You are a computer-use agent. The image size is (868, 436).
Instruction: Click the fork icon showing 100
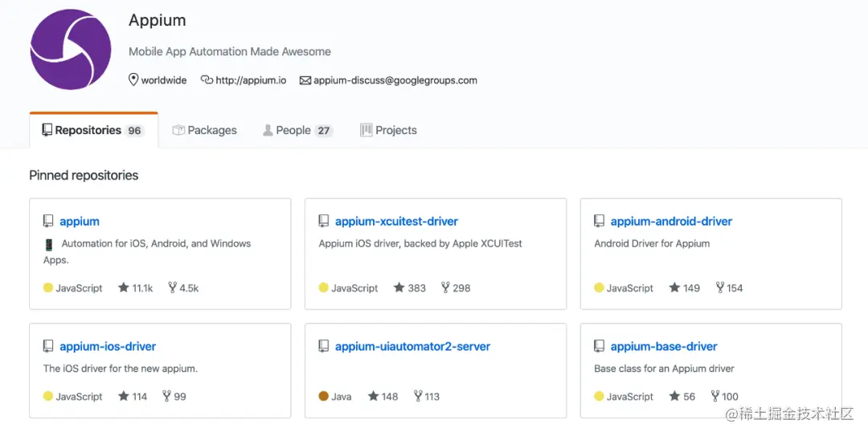[x=715, y=396]
